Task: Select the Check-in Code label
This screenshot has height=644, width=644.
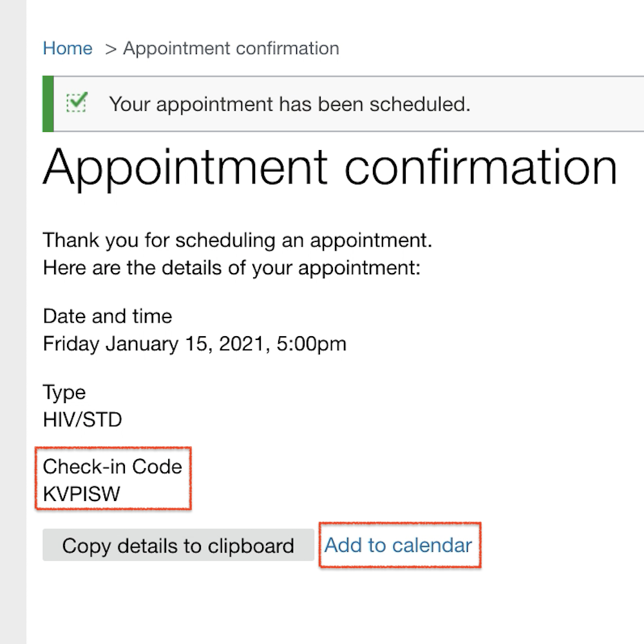Action: (113, 467)
